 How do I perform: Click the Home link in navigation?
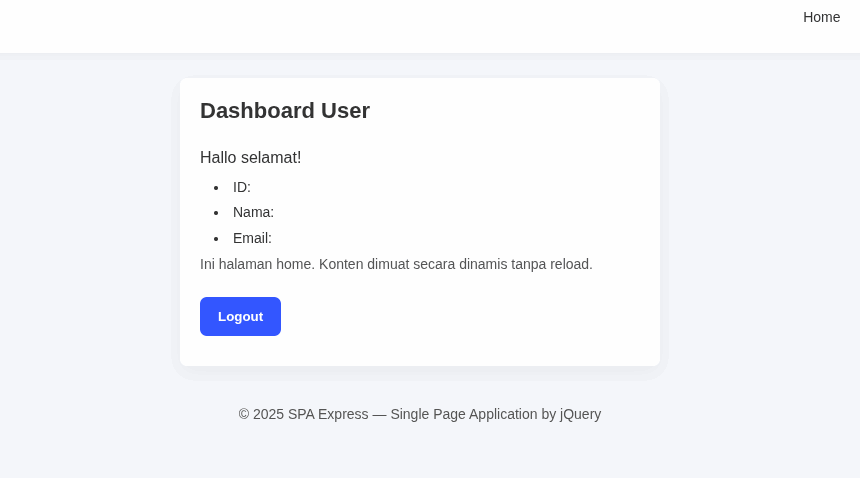click(821, 17)
